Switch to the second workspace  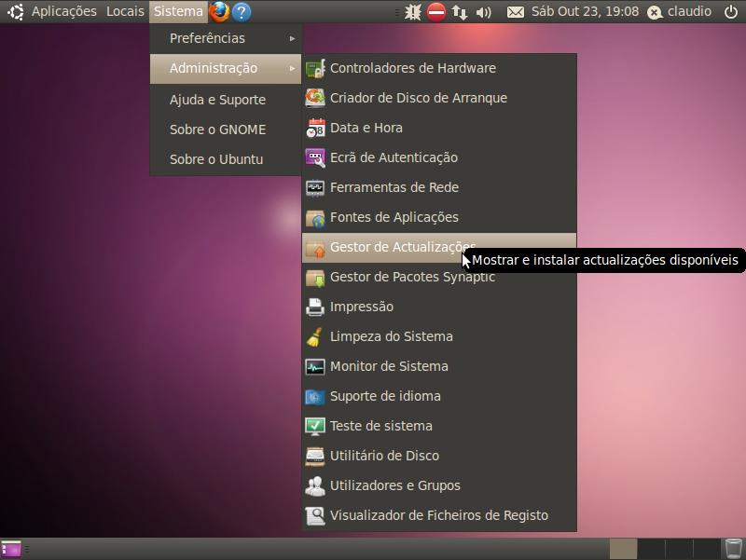coord(651,549)
